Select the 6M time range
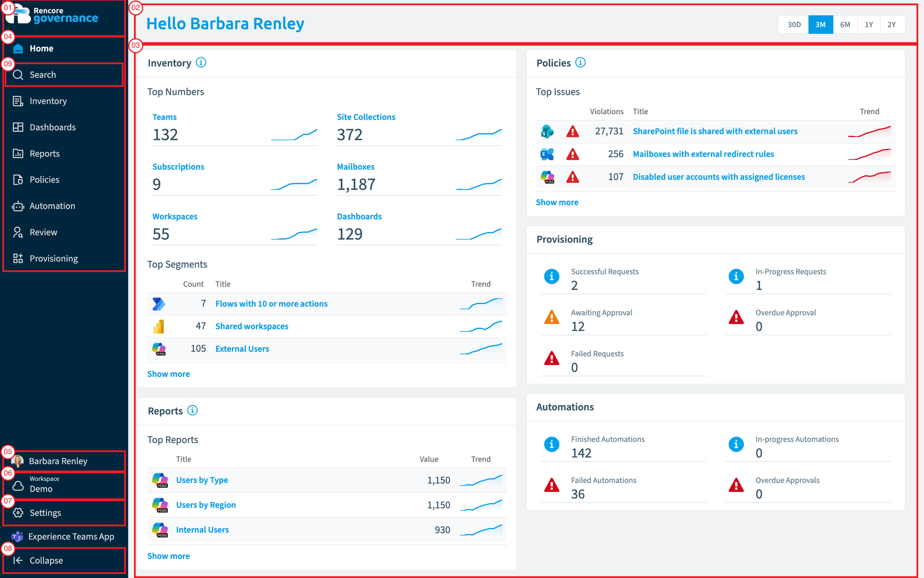 pos(845,25)
